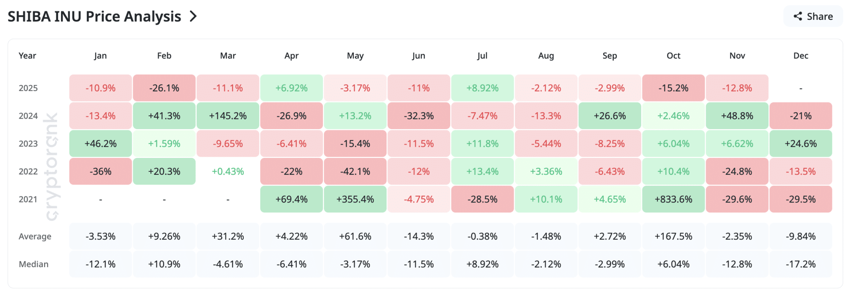
Task: Select the +48.8% November 2024 cell
Action: (x=737, y=116)
